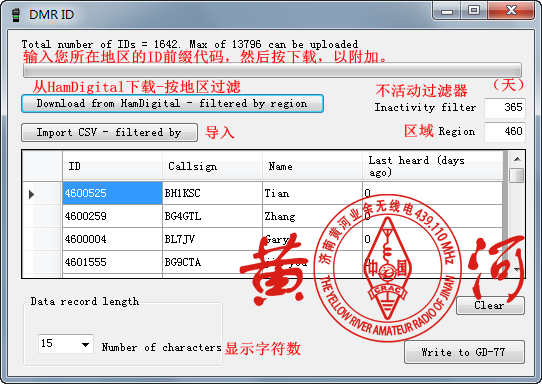Click the callsign cell BH1KSC

coord(212,193)
